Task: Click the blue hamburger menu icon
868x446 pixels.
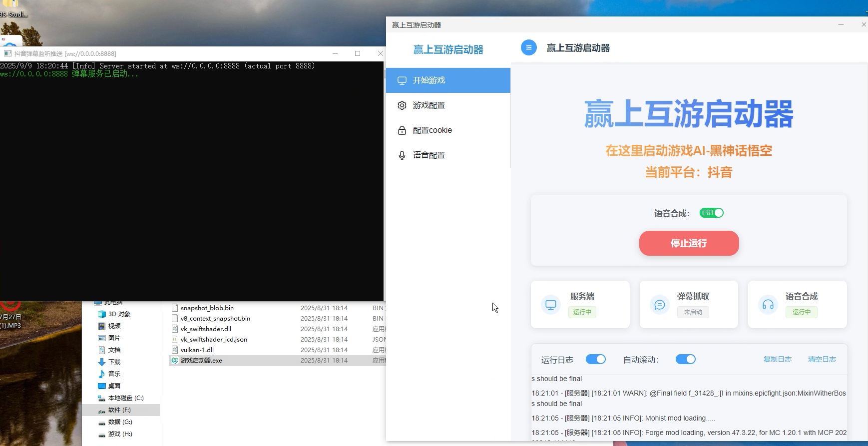Action: (x=528, y=48)
